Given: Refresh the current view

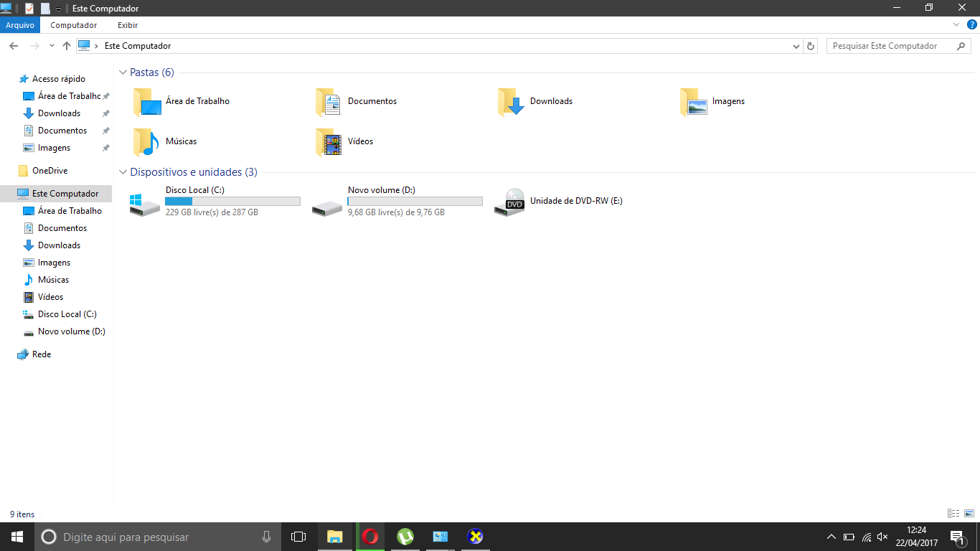Looking at the screenshot, I should pos(811,46).
